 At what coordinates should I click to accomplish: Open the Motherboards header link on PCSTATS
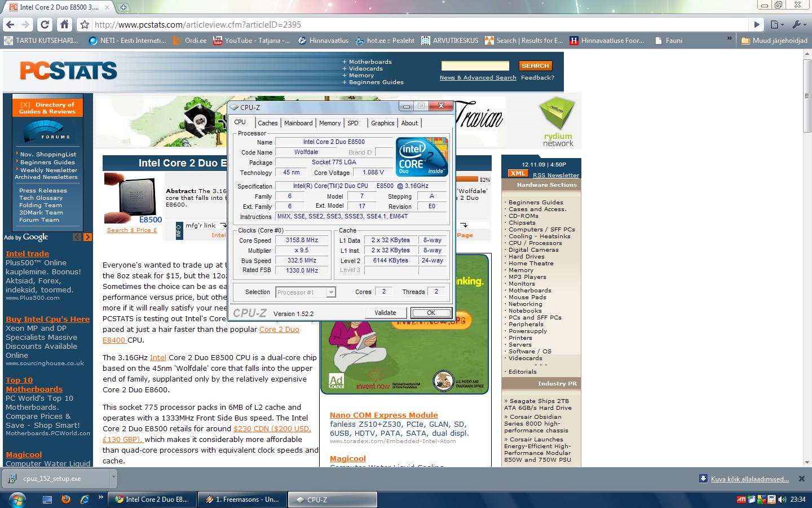pos(370,62)
